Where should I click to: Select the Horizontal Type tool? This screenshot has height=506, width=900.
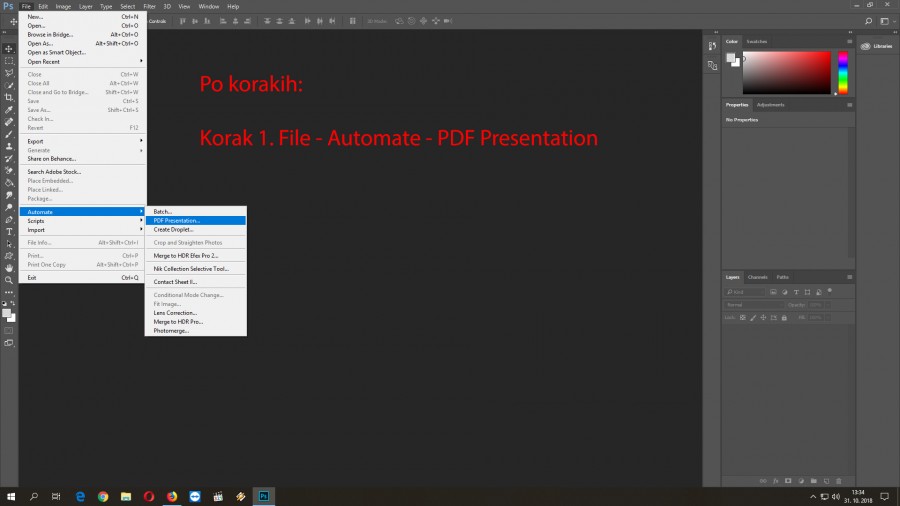pos(9,231)
